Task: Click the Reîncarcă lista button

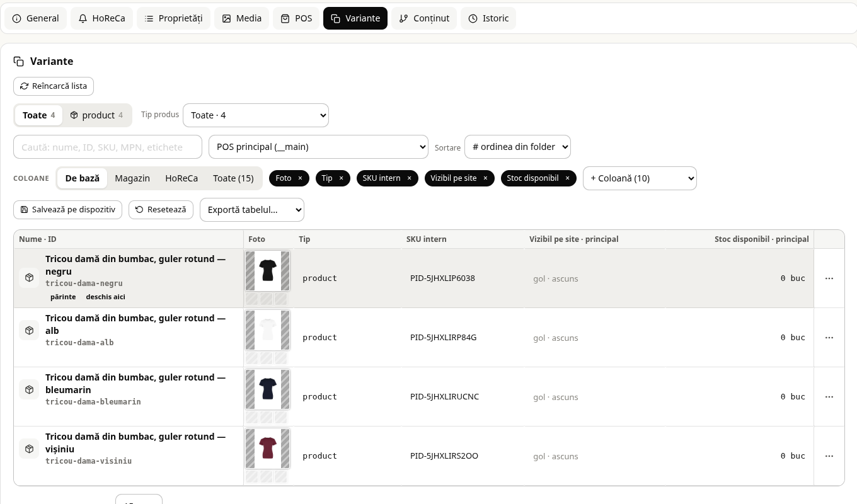Action: tap(54, 86)
